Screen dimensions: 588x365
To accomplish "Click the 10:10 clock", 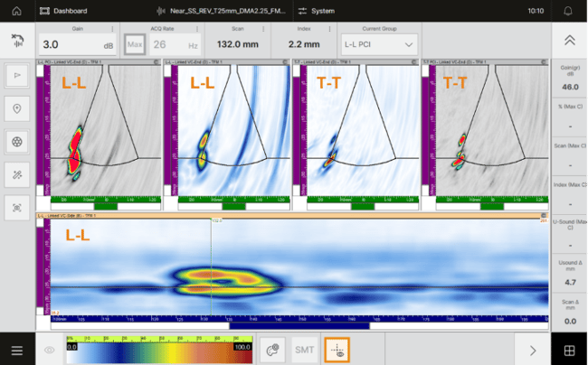I will tap(536, 11).
